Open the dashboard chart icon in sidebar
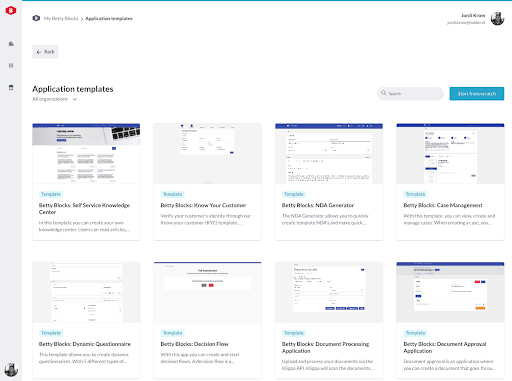512x381 pixels. (x=11, y=44)
